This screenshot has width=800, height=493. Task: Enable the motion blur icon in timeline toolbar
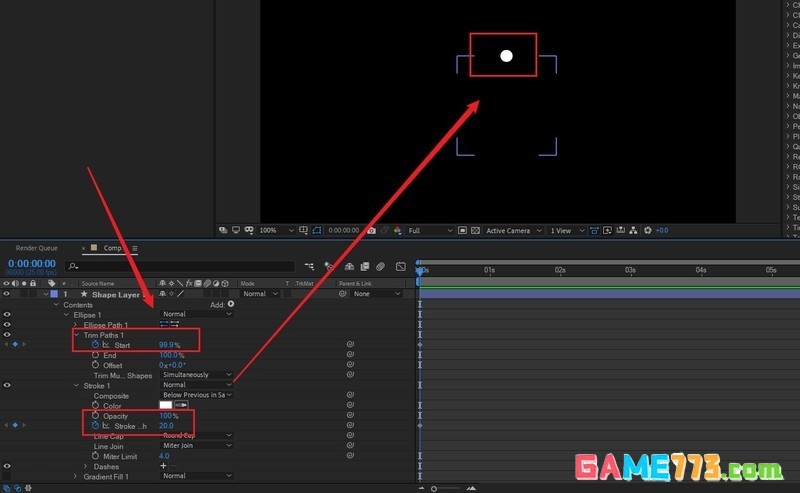pos(380,267)
